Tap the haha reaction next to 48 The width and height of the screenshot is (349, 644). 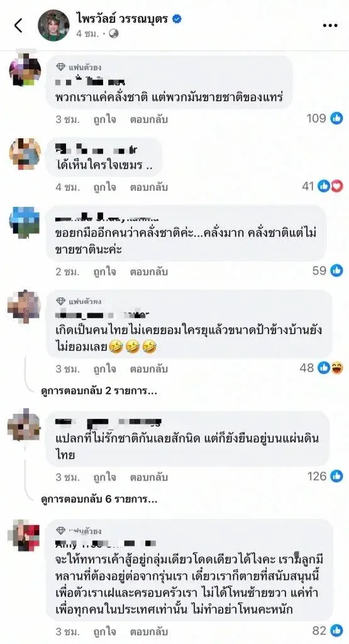point(337,368)
